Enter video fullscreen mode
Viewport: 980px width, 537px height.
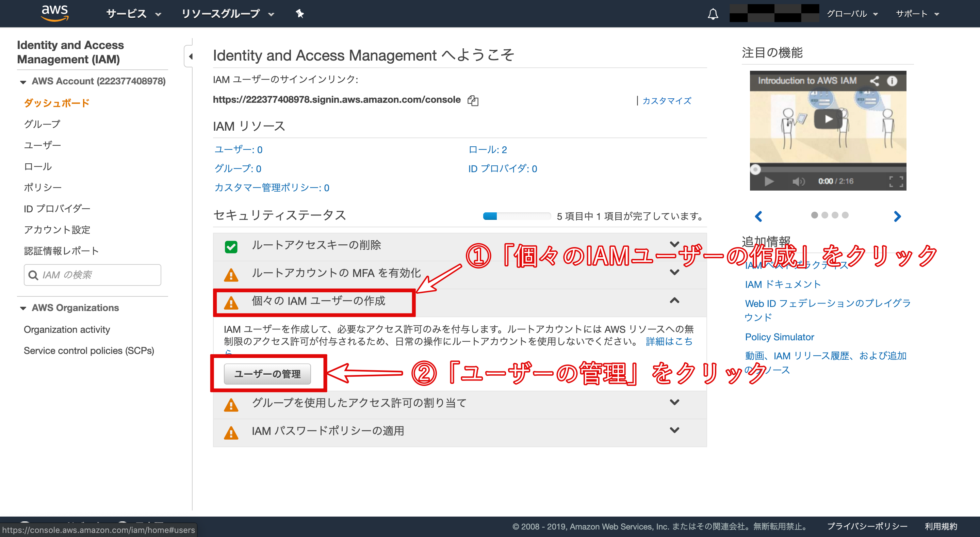pyautogui.click(x=896, y=181)
